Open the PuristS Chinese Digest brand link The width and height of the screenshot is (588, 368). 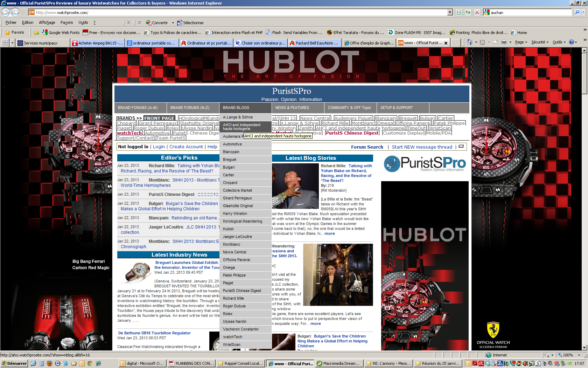352,133
